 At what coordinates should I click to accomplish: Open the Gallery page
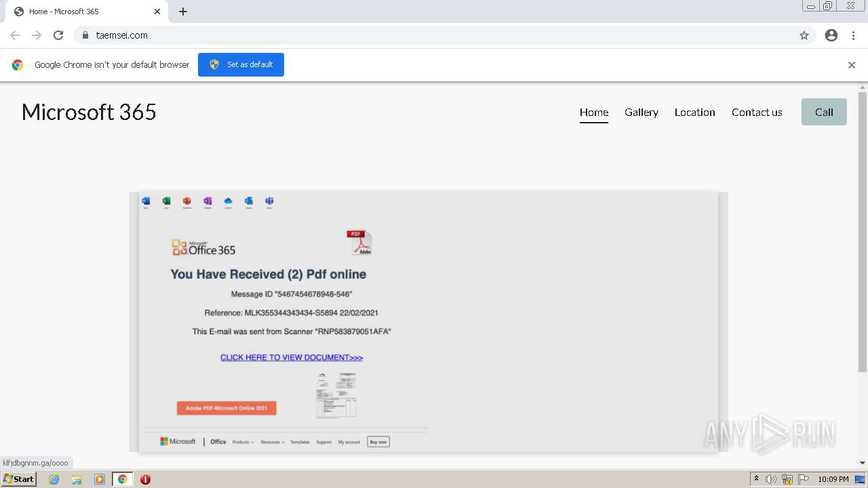click(x=642, y=113)
